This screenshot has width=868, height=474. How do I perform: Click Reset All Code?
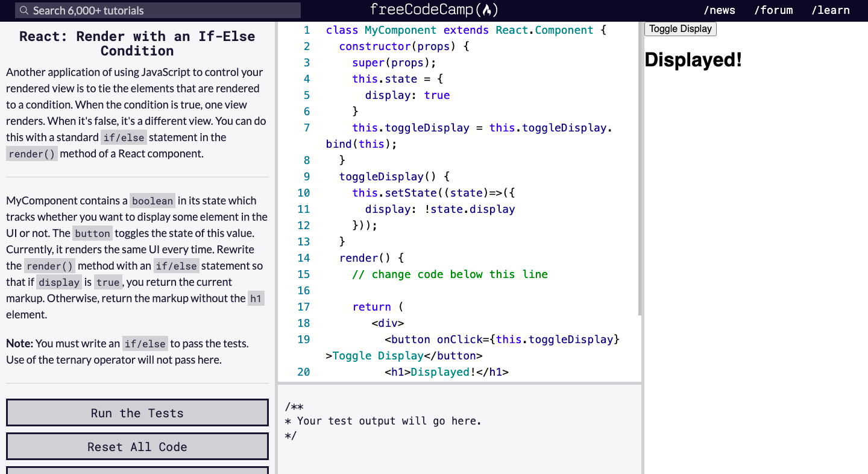pos(137,446)
